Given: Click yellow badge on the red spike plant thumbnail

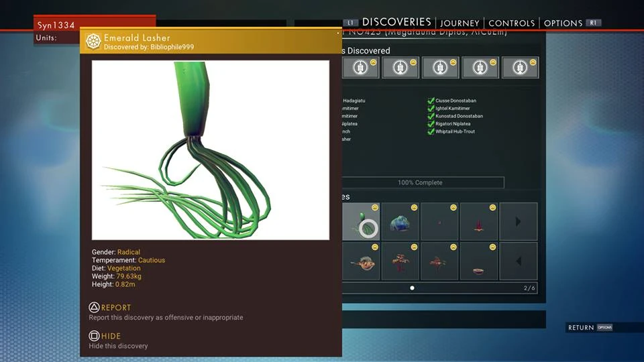Looking at the screenshot, I should tap(492, 208).
